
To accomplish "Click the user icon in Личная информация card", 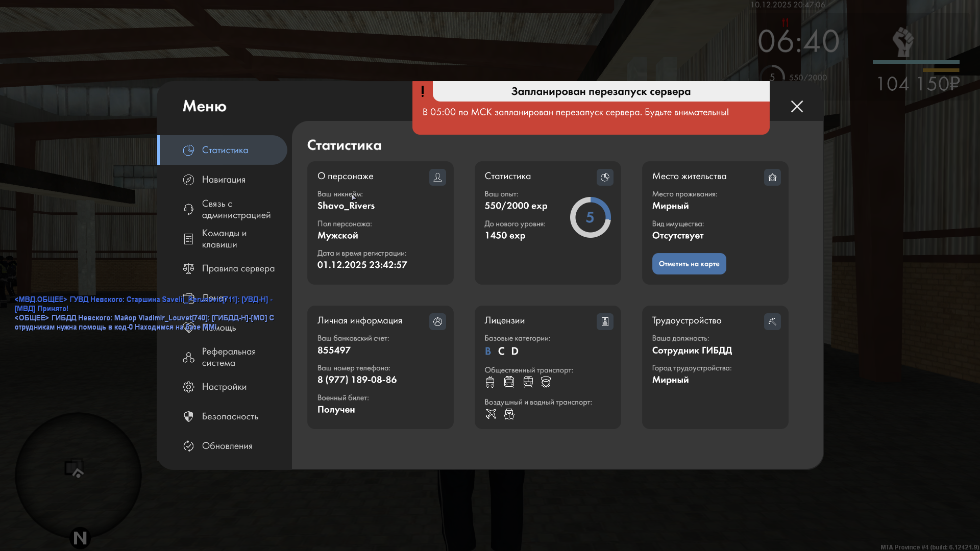I will (437, 321).
